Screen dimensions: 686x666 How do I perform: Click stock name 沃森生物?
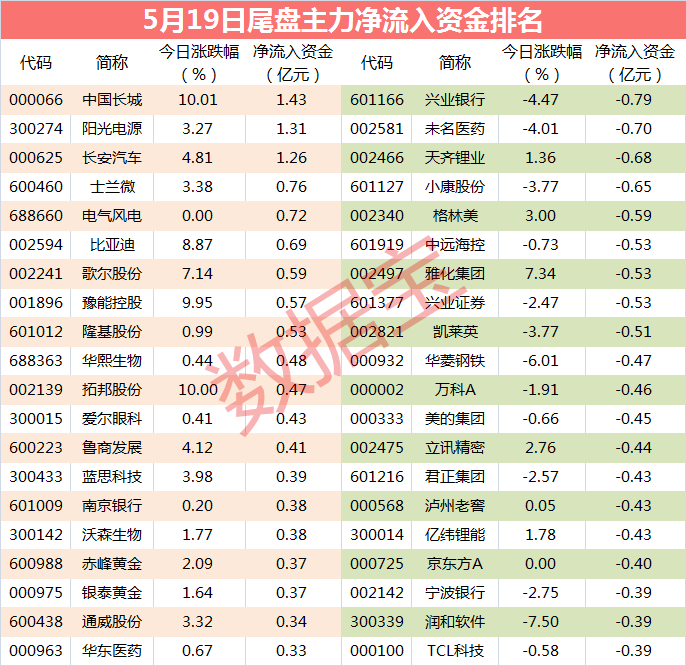tap(112, 535)
